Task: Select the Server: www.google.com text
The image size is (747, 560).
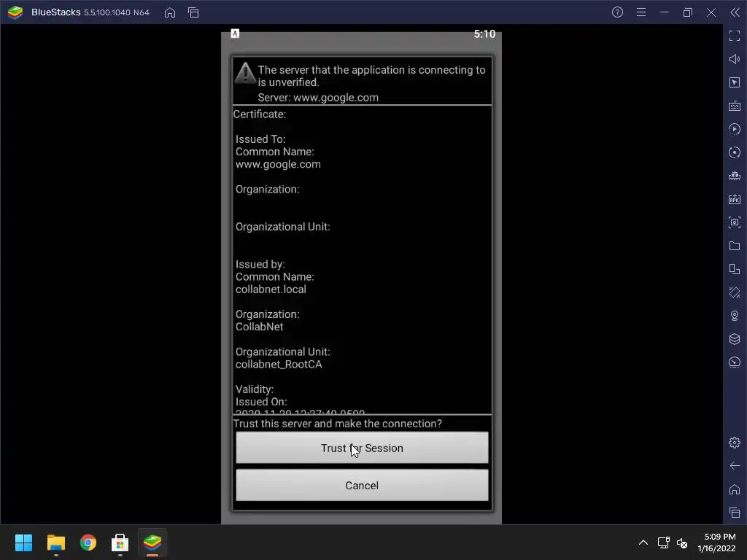Action: (x=318, y=98)
